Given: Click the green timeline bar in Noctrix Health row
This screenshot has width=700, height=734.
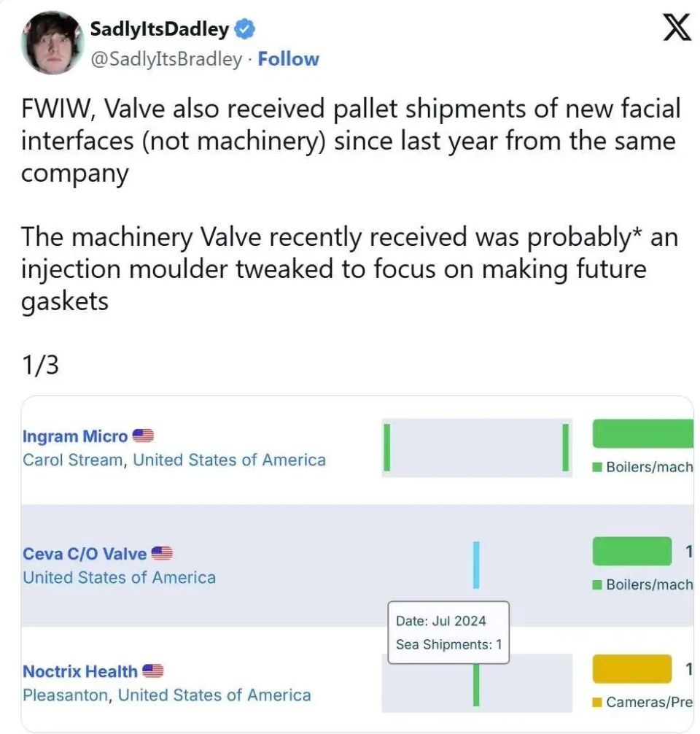Looking at the screenshot, I should click(476, 686).
